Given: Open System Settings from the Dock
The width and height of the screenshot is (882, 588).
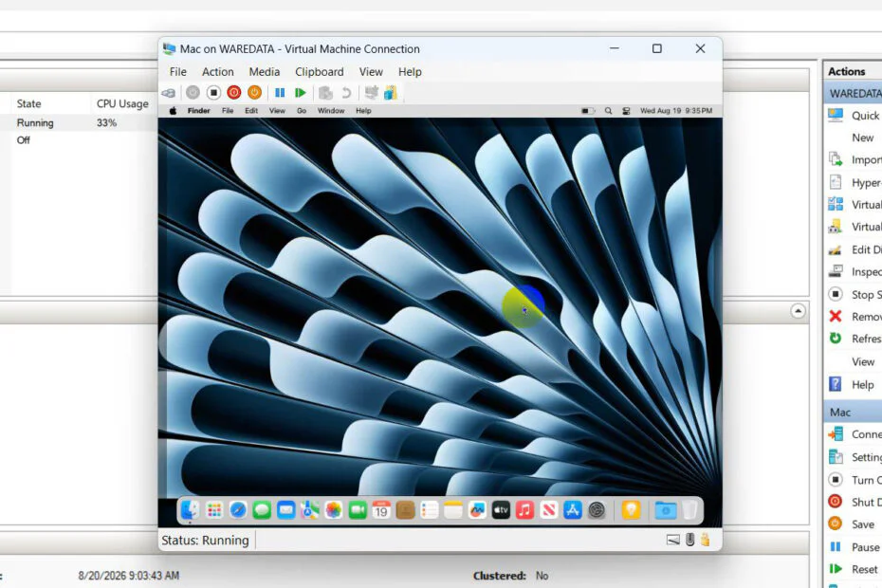Looking at the screenshot, I should point(597,510).
